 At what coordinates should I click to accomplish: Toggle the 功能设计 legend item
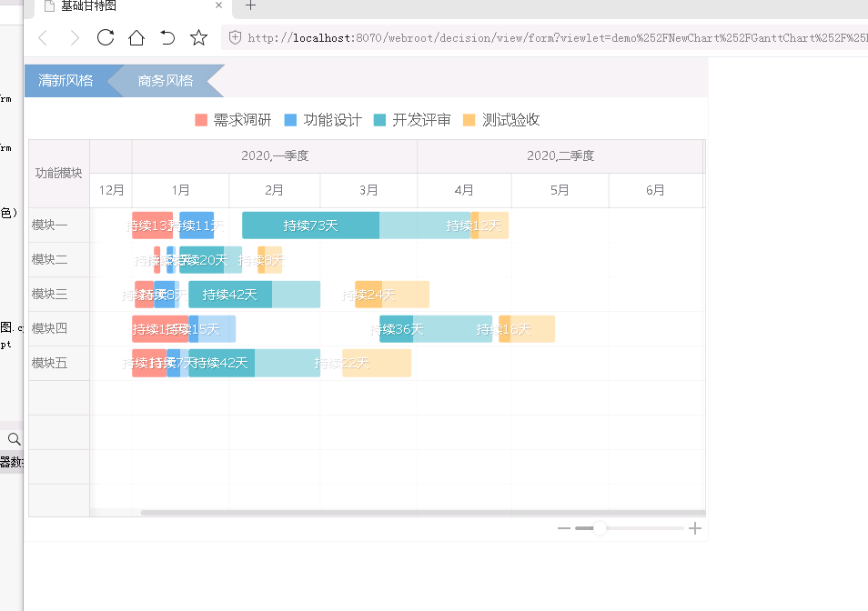323,120
